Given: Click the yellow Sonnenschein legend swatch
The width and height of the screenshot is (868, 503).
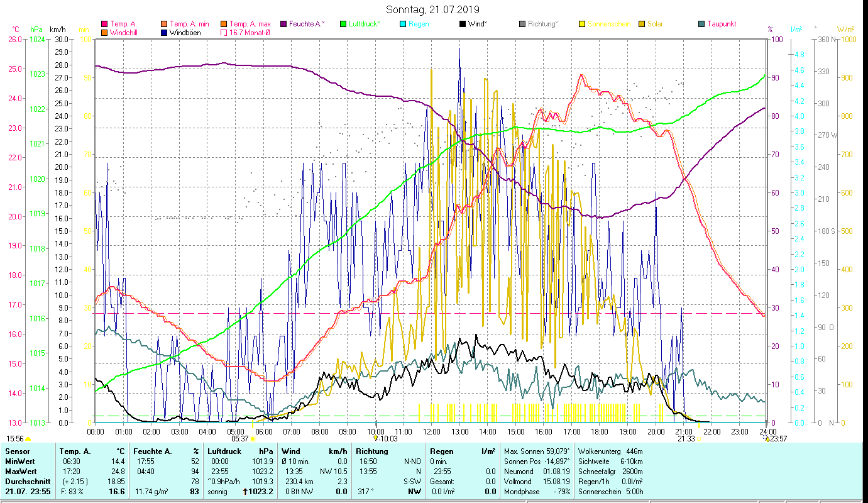Looking at the screenshot, I should tap(582, 24).
